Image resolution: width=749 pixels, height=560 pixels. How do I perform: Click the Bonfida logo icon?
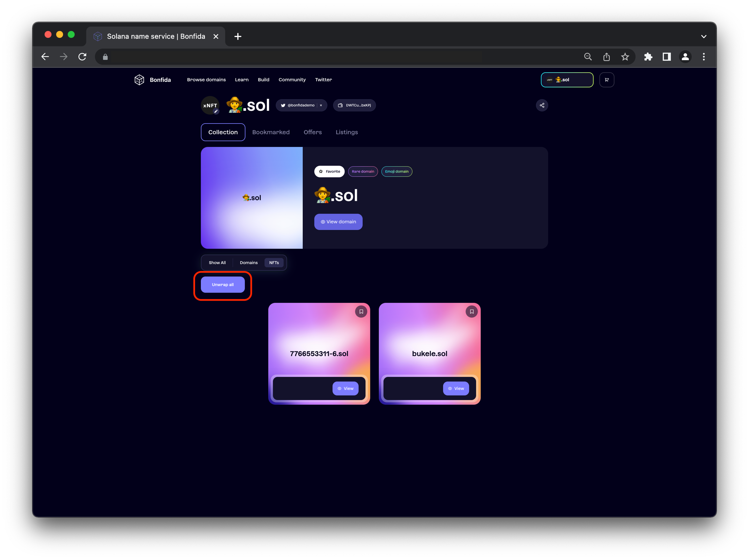[x=139, y=80]
